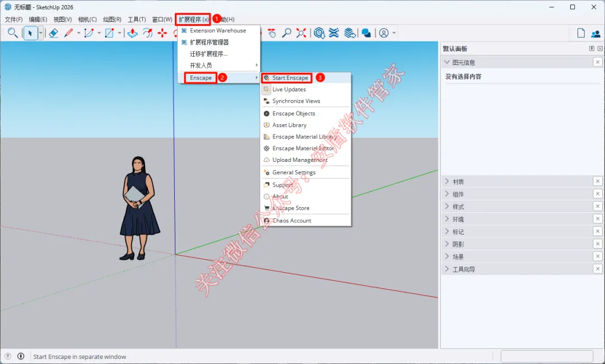This screenshot has width=605, height=364.
Task: Open the 相机(C) menu
Action: tap(87, 19)
